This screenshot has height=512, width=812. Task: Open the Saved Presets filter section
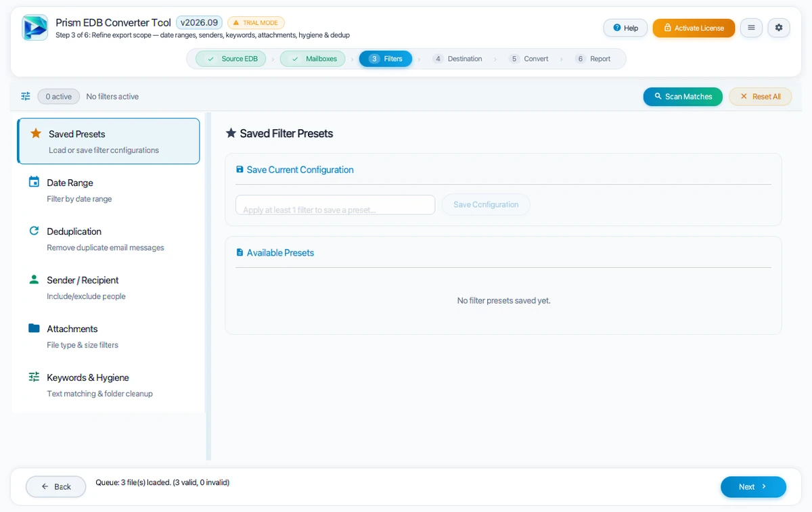[x=108, y=141]
